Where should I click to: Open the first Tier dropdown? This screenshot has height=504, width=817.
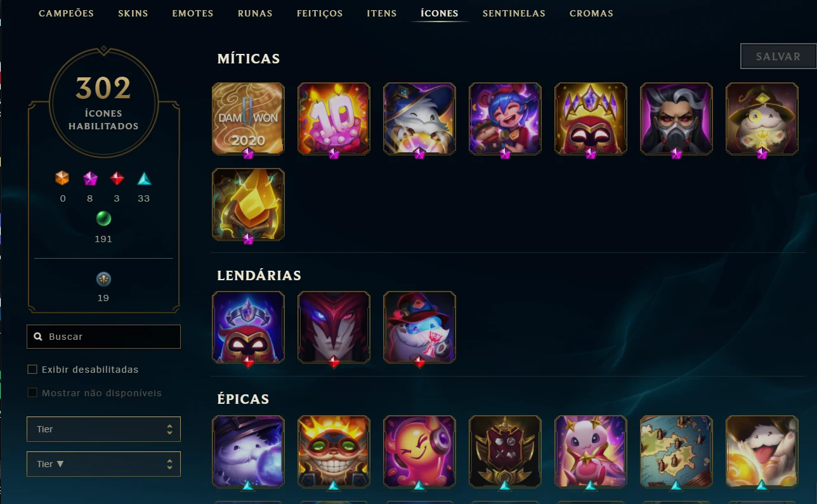click(x=103, y=429)
